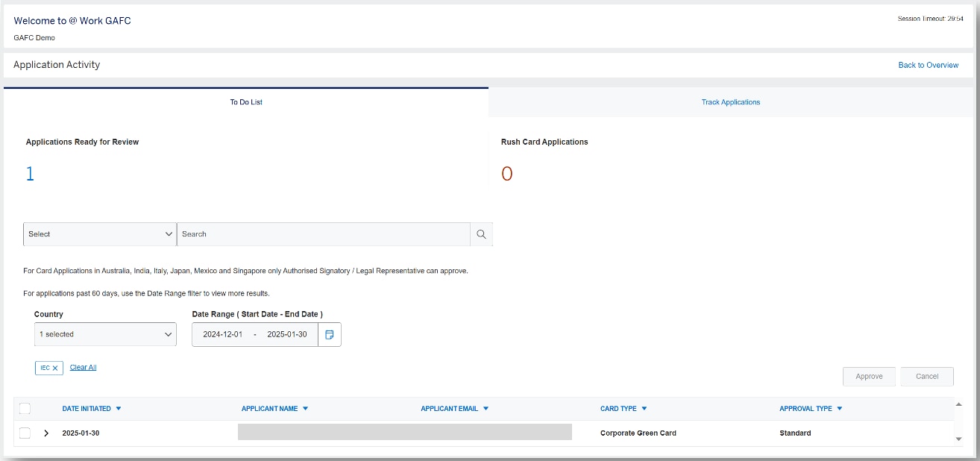Screen dimensions: 980x461
Task: Sort by Card Type column arrow
Action: [644, 409]
